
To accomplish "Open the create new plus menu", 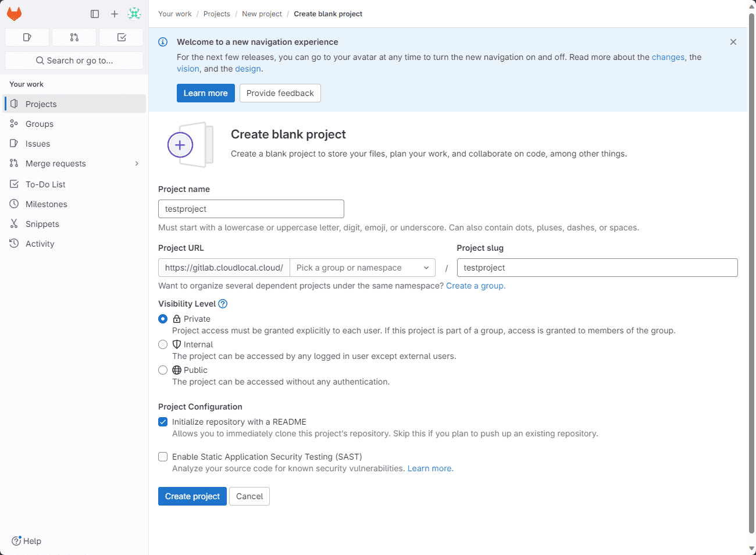I will pos(115,14).
